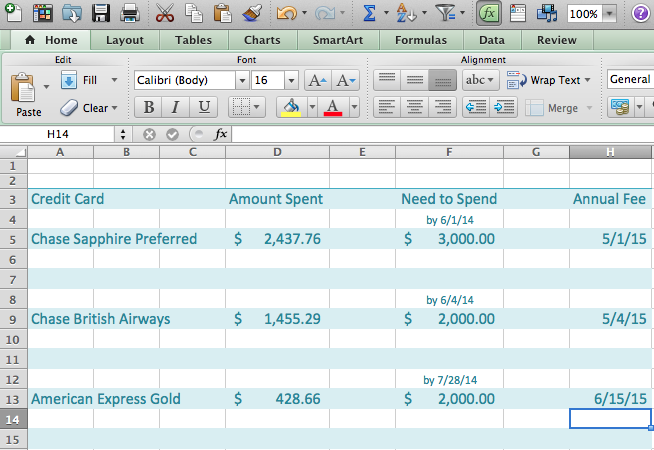Toggle the formula builder fx button
The image size is (654, 450).
coord(489,13)
